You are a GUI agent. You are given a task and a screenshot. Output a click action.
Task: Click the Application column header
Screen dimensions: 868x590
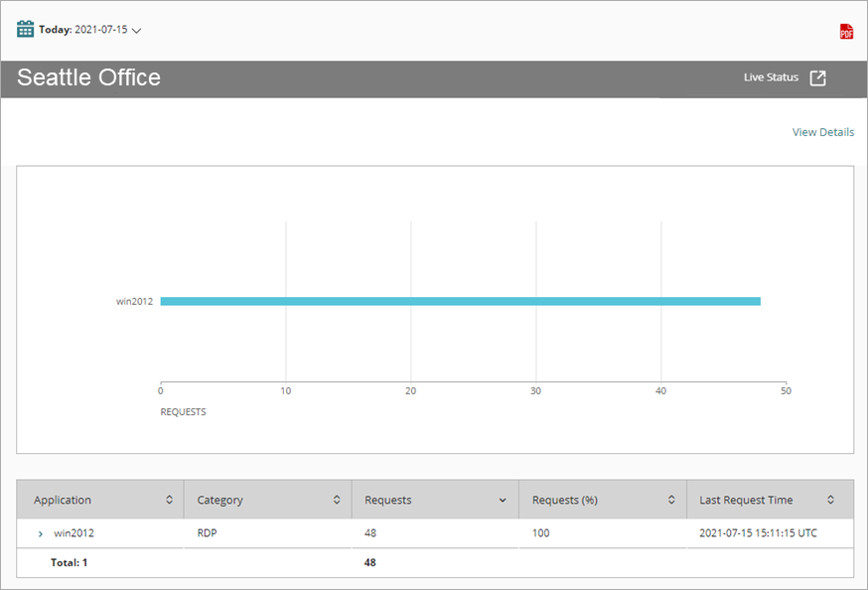pyautogui.click(x=63, y=500)
